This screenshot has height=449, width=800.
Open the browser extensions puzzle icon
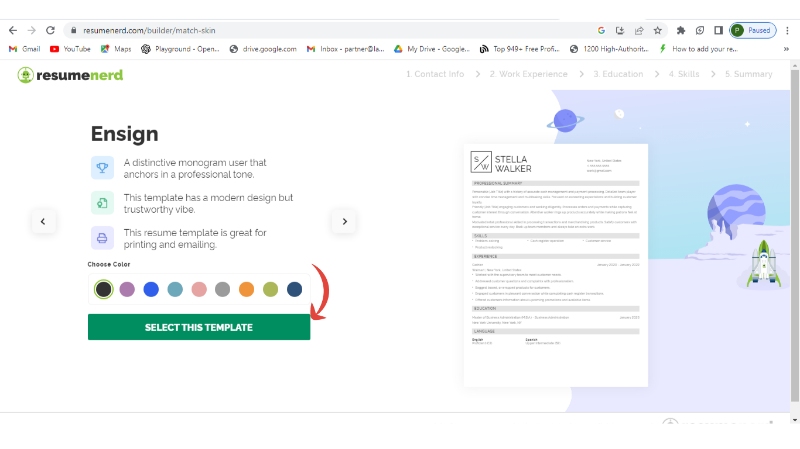(x=681, y=31)
